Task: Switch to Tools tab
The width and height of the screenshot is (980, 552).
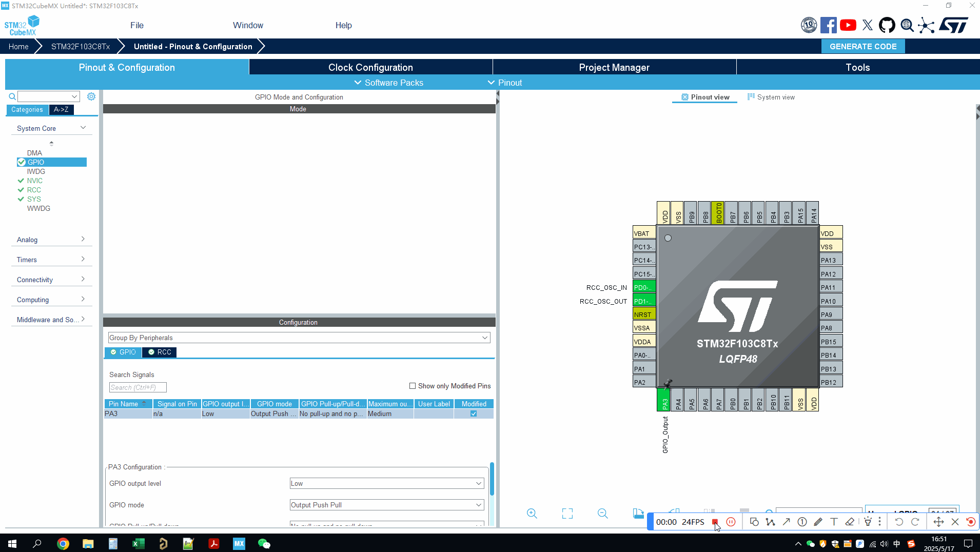Action: (x=858, y=67)
